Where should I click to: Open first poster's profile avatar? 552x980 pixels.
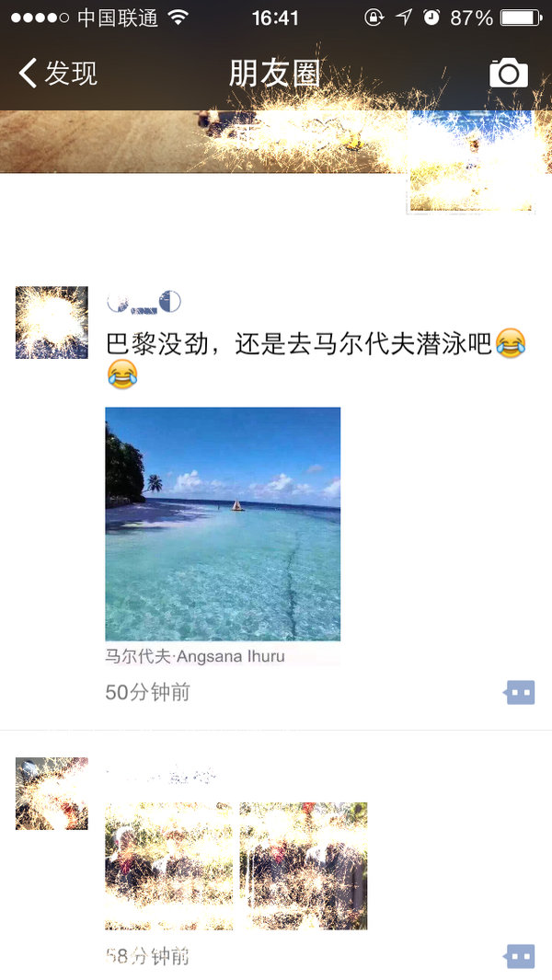tap(52, 322)
